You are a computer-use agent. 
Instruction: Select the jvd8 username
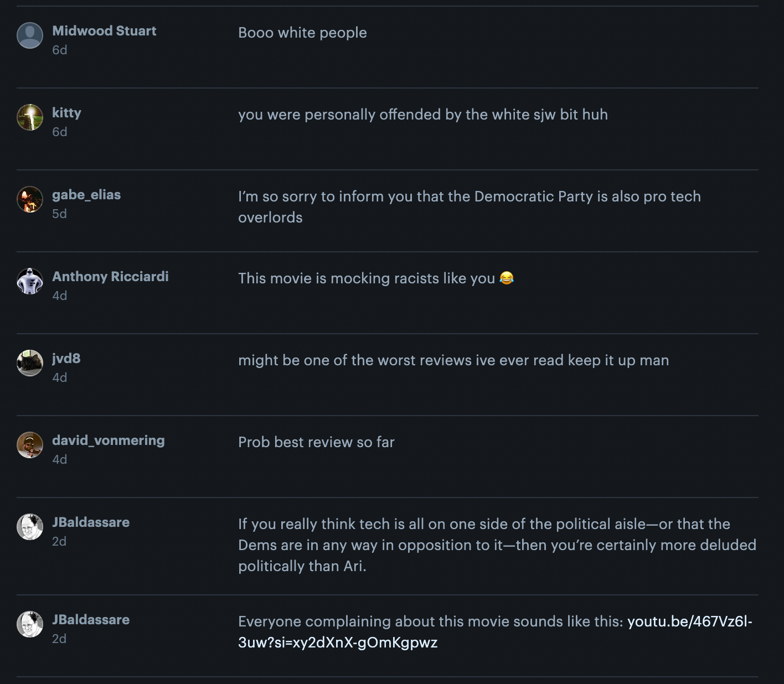coord(66,359)
